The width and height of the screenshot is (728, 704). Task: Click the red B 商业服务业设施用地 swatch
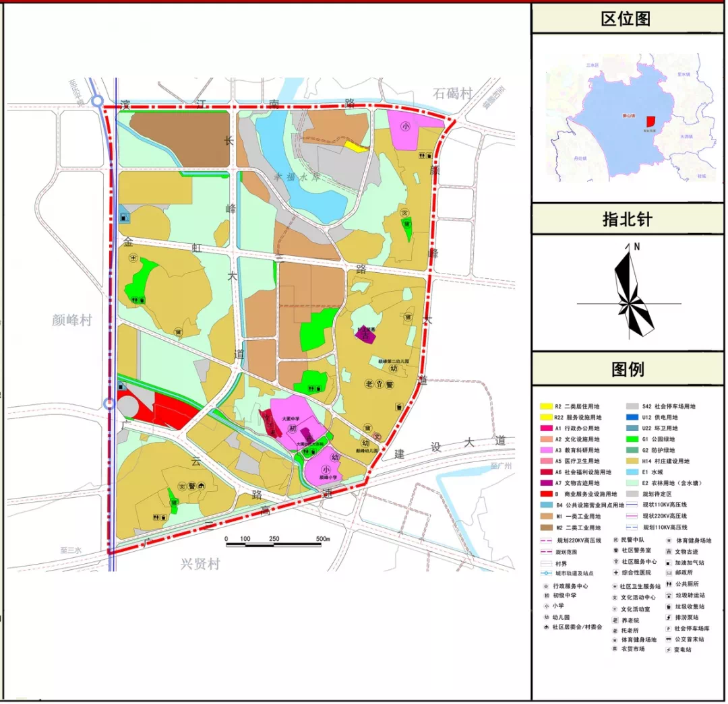tap(546, 494)
